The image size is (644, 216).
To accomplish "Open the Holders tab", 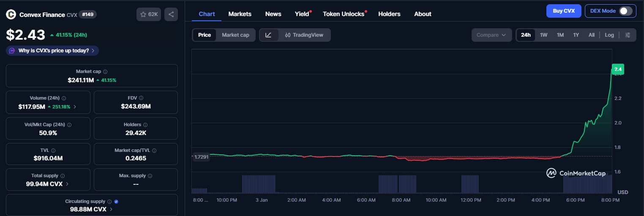I will click(389, 14).
